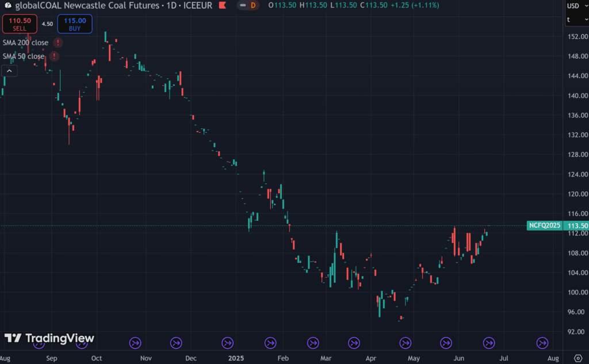Click the low value L113.50 in header

344,6
